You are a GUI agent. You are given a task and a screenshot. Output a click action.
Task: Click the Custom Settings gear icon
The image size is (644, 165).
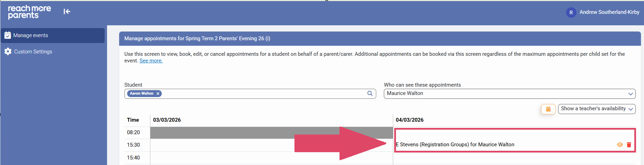8,52
